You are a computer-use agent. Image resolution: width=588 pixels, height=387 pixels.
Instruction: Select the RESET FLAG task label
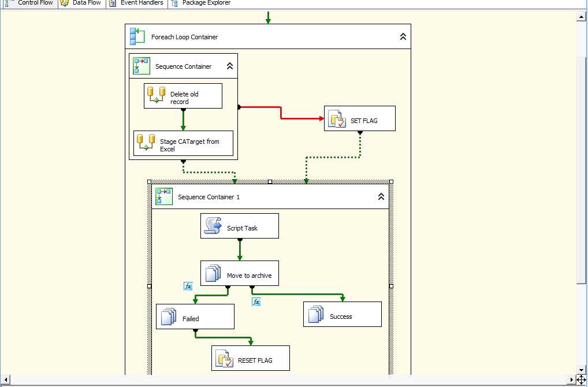tap(255, 360)
